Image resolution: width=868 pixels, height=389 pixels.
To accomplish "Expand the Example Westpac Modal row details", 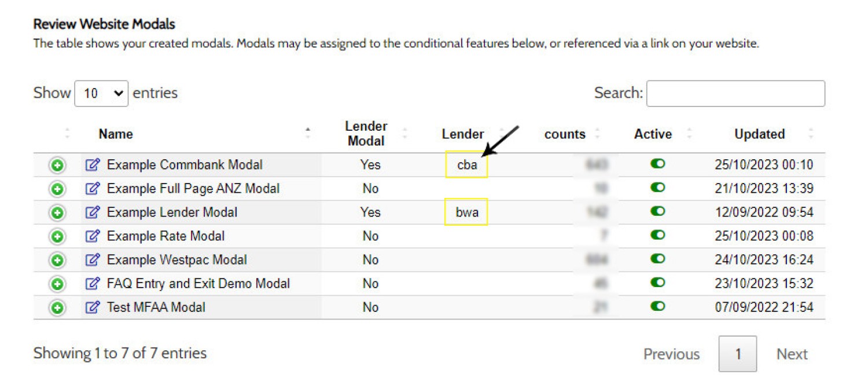I will click(57, 260).
